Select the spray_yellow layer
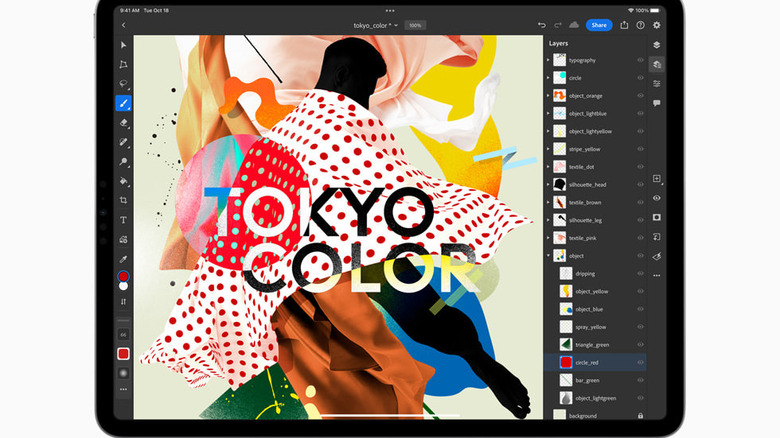 pyautogui.click(x=592, y=327)
